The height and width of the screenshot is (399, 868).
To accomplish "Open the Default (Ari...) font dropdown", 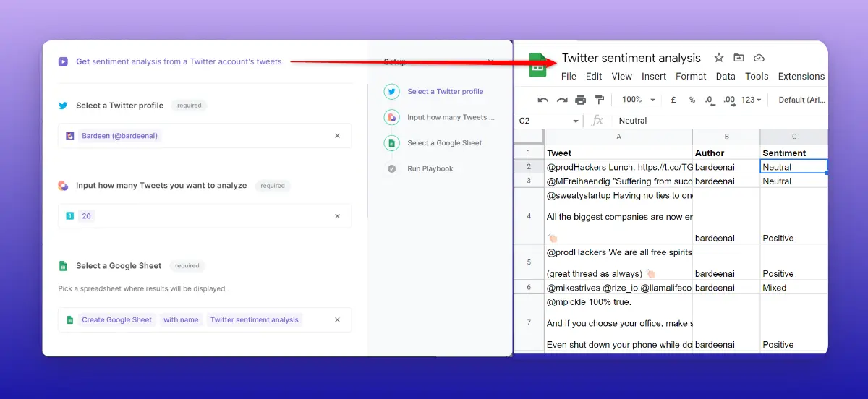I will tap(802, 100).
